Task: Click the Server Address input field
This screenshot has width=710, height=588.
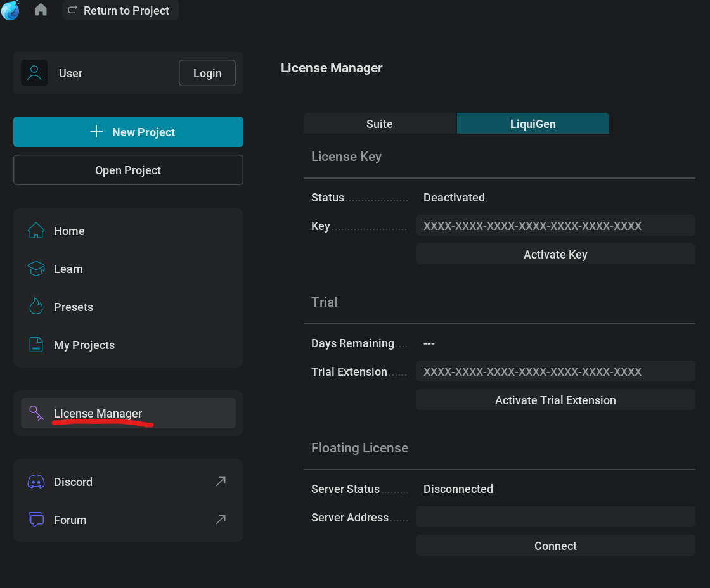Action: (x=555, y=517)
